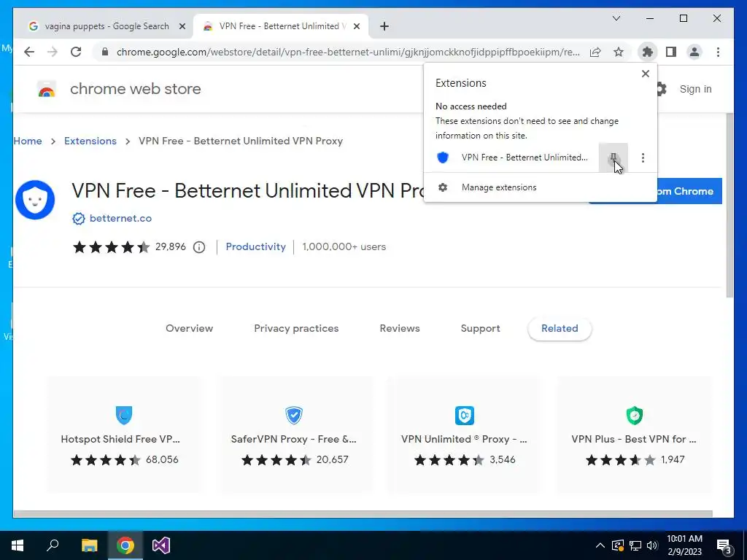Reload the current page
The width and height of the screenshot is (747, 560).
click(76, 52)
